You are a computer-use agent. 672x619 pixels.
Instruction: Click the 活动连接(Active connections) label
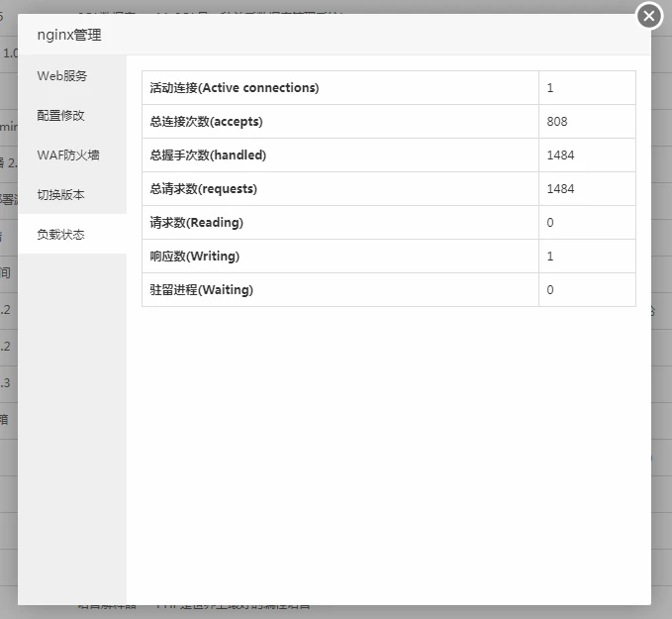click(x=235, y=87)
